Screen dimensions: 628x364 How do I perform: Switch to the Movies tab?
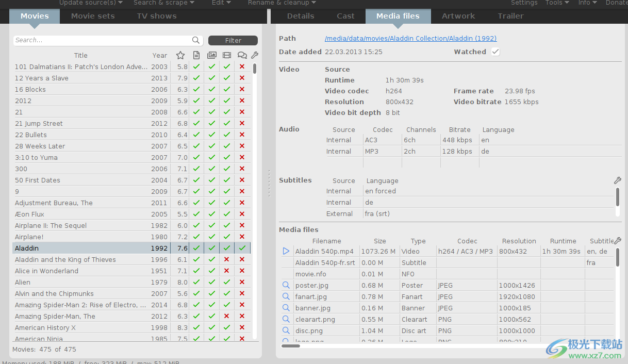[x=35, y=16]
